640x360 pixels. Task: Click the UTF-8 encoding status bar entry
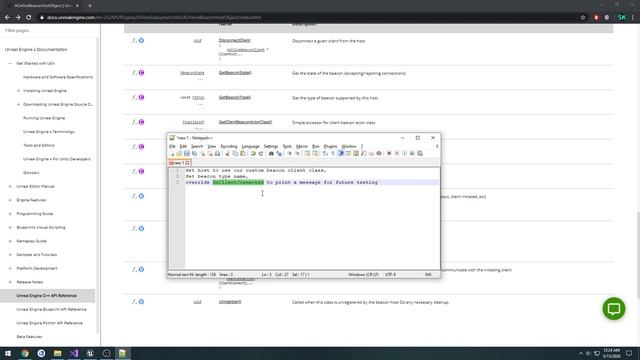tap(391, 275)
